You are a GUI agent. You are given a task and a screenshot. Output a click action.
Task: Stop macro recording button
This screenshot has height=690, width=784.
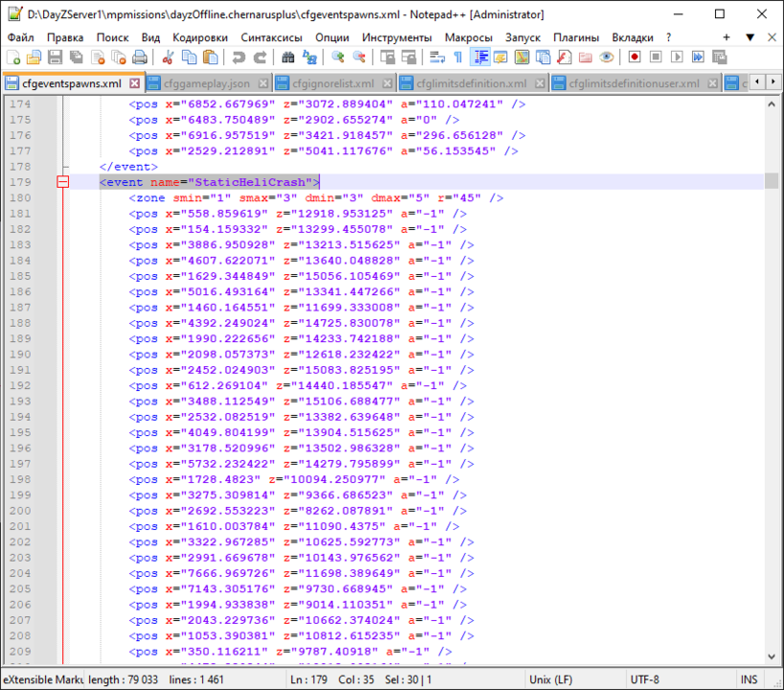point(656,57)
